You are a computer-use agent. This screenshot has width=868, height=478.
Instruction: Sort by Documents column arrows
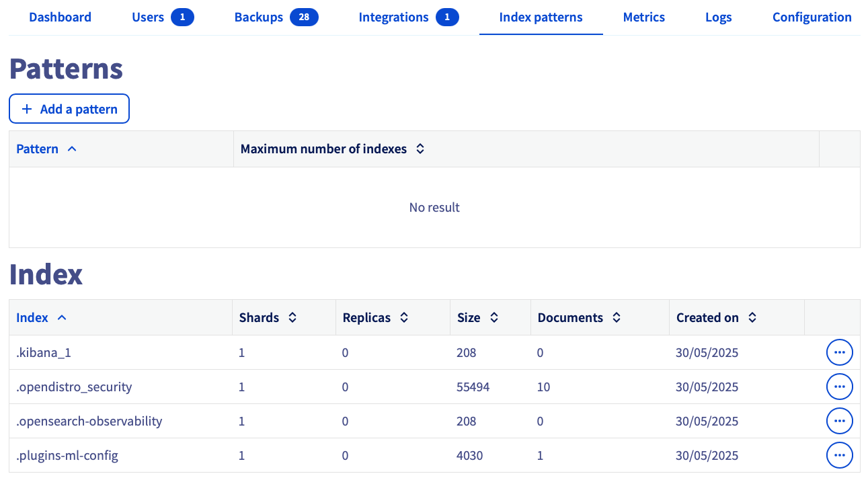coord(617,318)
